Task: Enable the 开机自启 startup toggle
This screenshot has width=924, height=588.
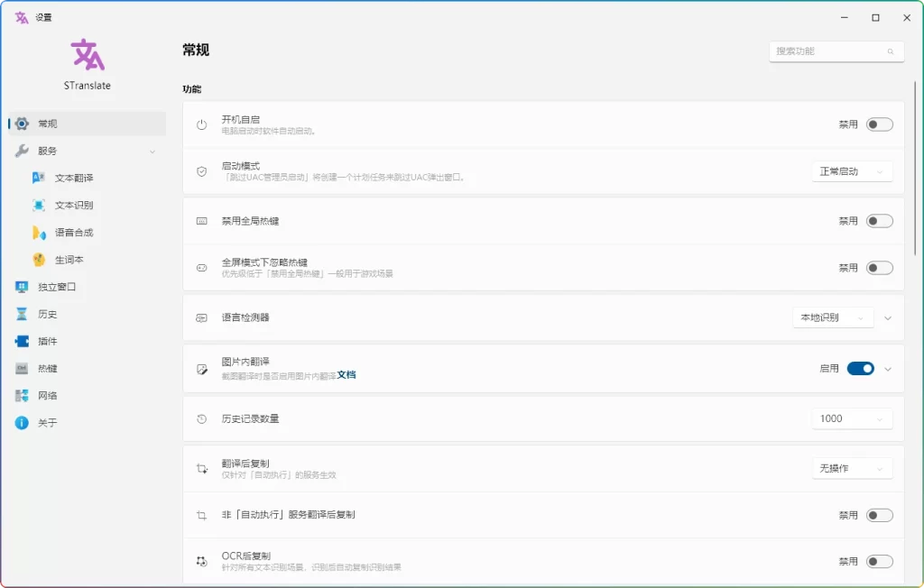Action: coord(877,124)
